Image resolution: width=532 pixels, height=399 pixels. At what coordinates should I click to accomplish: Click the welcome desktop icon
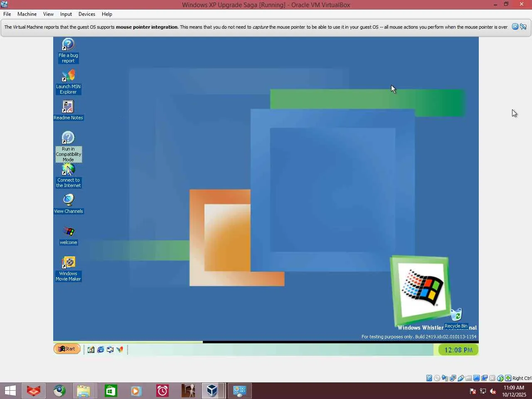pyautogui.click(x=68, y=235)
